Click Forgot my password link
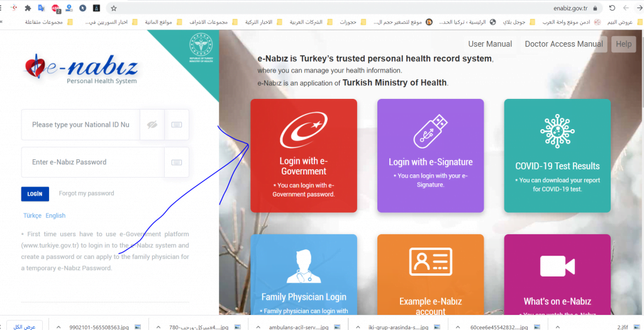 pyautogui.click(x=87, y=193)
